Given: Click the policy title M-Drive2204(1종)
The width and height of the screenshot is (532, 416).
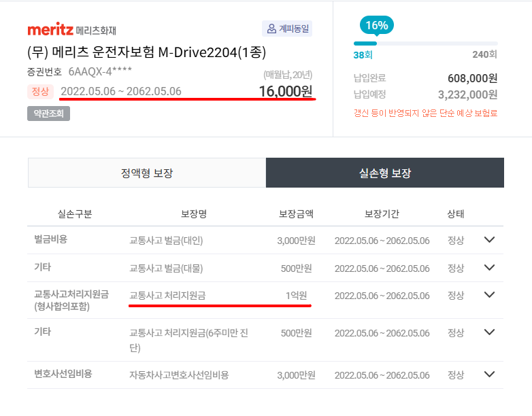Looking at the screenshot, I should point(146,52).
